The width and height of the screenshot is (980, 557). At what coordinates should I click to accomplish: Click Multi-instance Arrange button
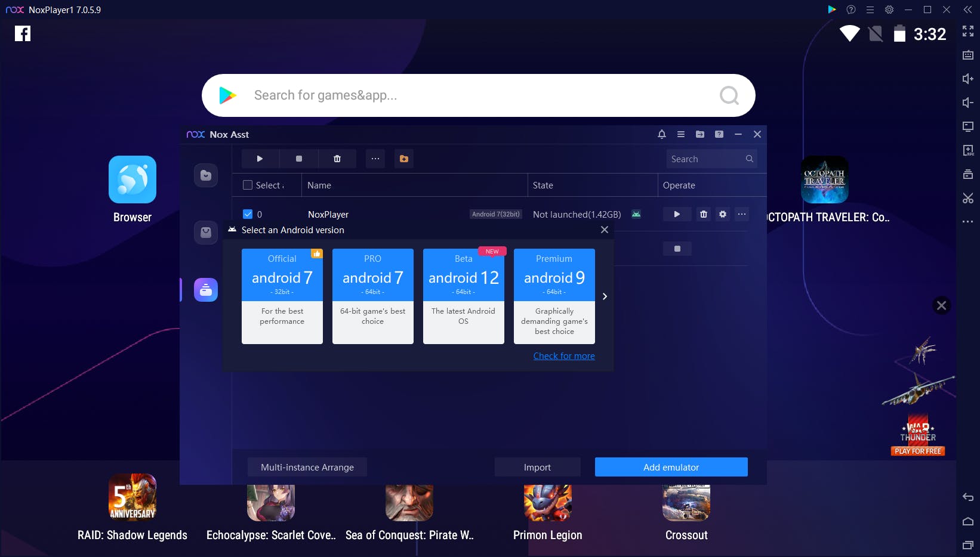tap(307, 467)
